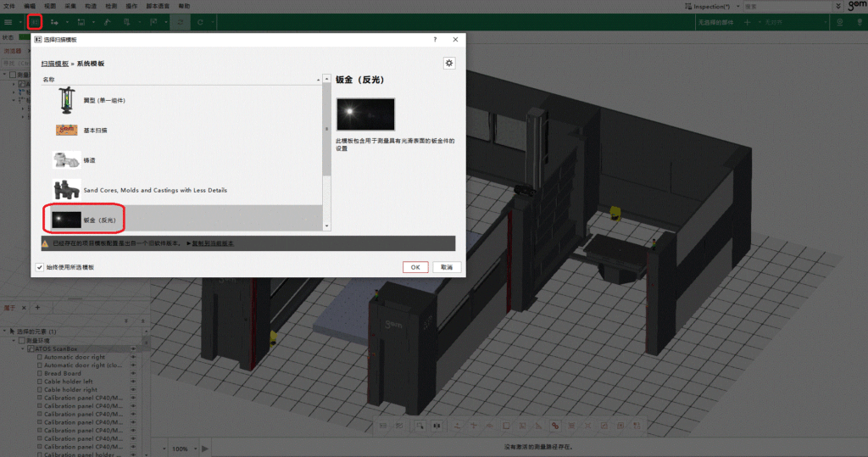
Task: Click the green circular refresh toolbar button
Action: coord(180,22)
